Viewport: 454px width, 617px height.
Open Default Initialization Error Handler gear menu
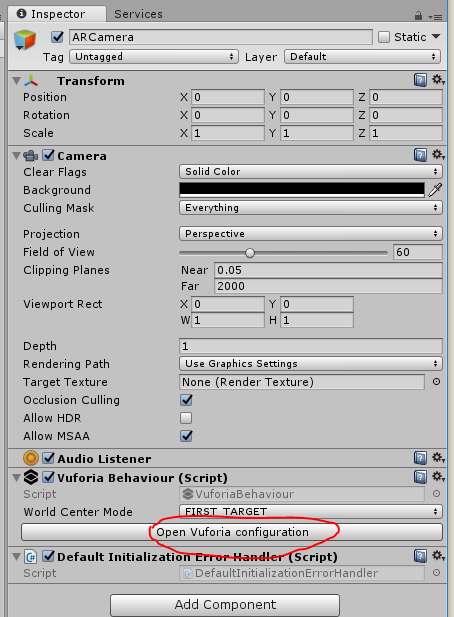438,556
